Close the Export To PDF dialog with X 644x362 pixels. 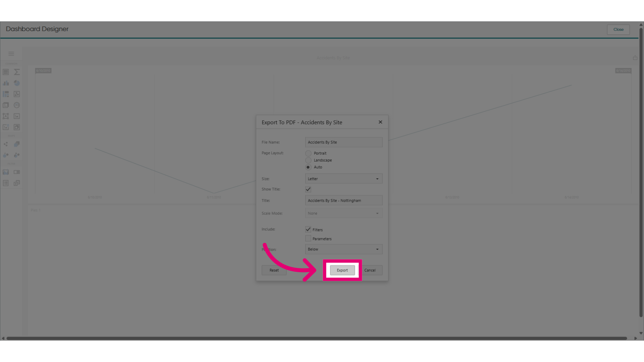(380, 122)
